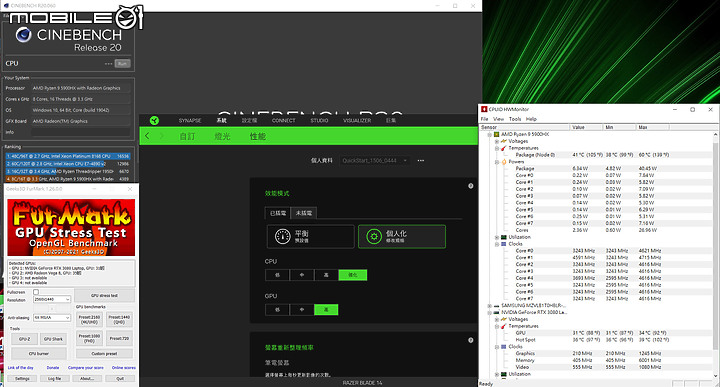The image size is (720, 387).
Task: Click the CPUID HWMonitor title bar icon
Action: pos(484,109)
